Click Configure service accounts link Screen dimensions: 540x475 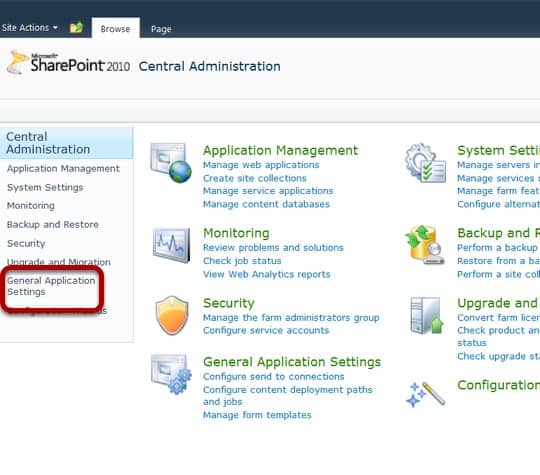pyautogui.click(x=266, y=331)
